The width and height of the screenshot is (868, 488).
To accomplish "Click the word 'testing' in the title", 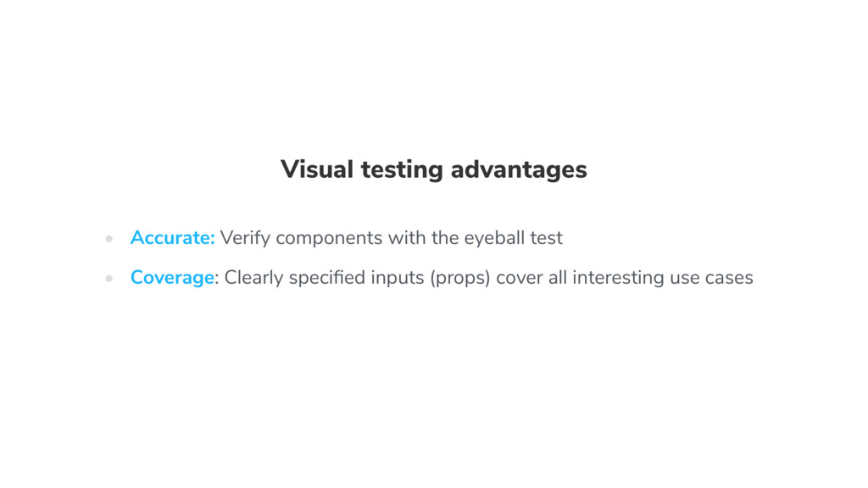I will click(x=402, y=170).
